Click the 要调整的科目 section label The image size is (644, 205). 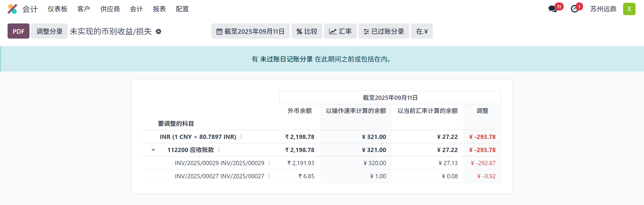[x=176, y=124]
